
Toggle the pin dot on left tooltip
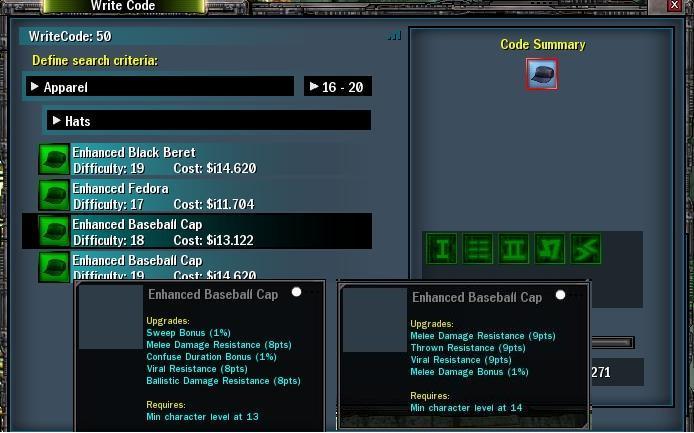[x=296, y=293]
